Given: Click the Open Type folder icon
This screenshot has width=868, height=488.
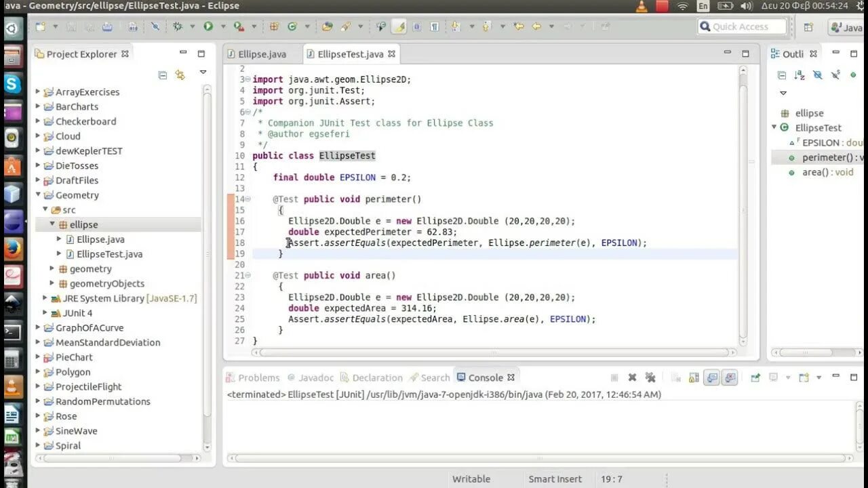Looking at the screenshot, I should coord(328,26).
